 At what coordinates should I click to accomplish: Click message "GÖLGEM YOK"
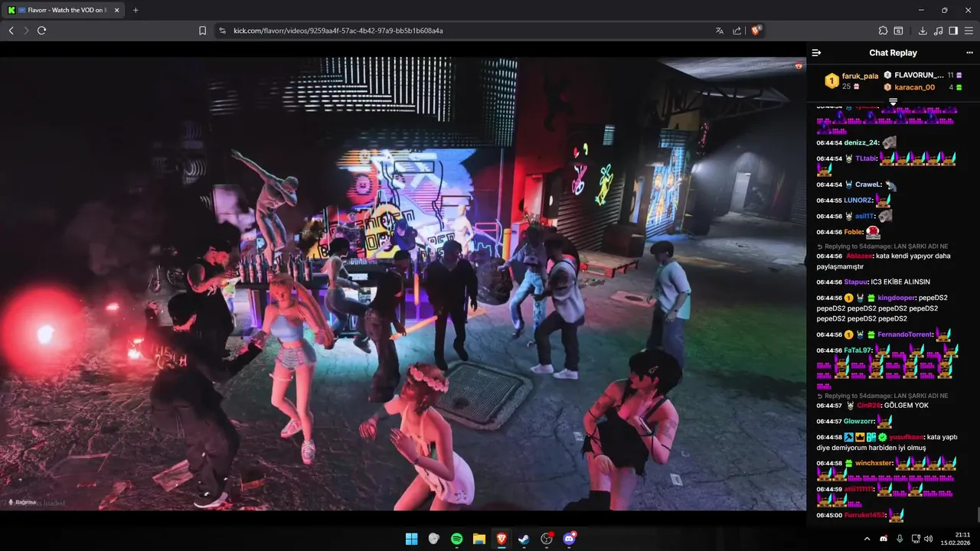(x=906, y=406)
